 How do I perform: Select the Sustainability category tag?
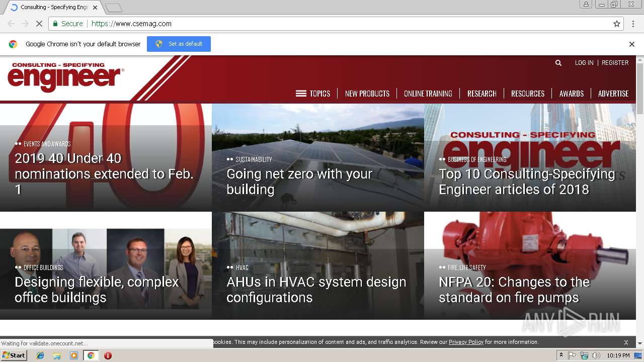pyautogui.click(x=254, y=159)
